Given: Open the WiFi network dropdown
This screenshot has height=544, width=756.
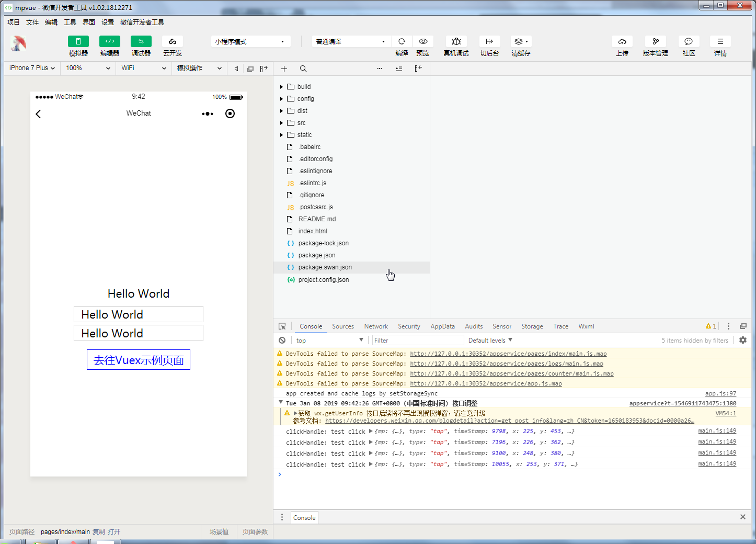Looking at the screenshot, I should click(144, 68).
